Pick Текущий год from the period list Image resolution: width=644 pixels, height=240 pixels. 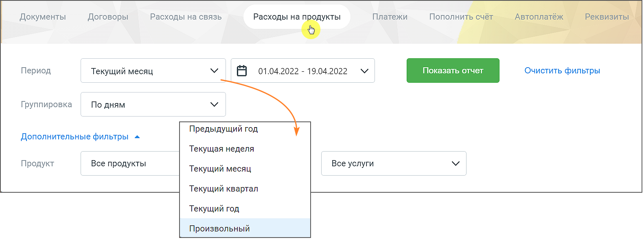tap(245, 209)
